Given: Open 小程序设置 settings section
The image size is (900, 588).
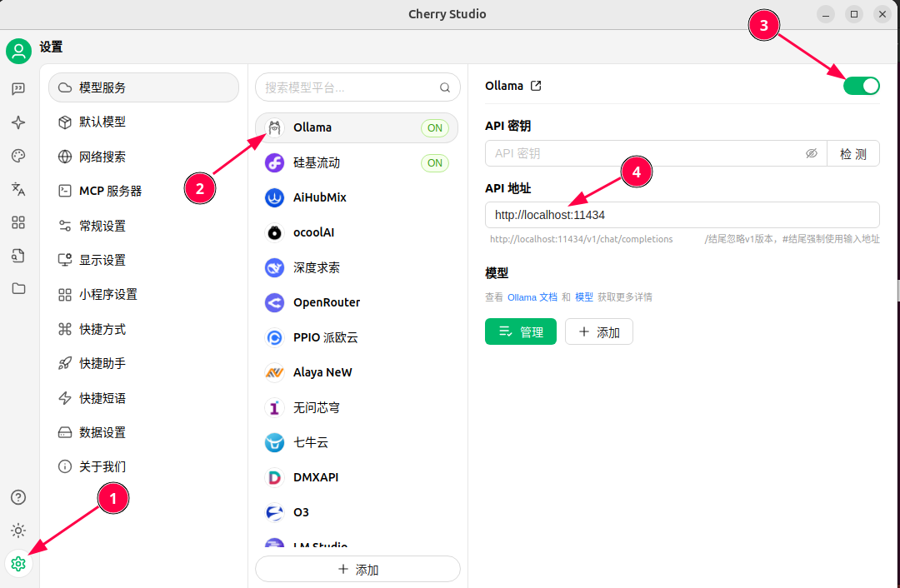Looking at the screenshot, I should (143, 295).
